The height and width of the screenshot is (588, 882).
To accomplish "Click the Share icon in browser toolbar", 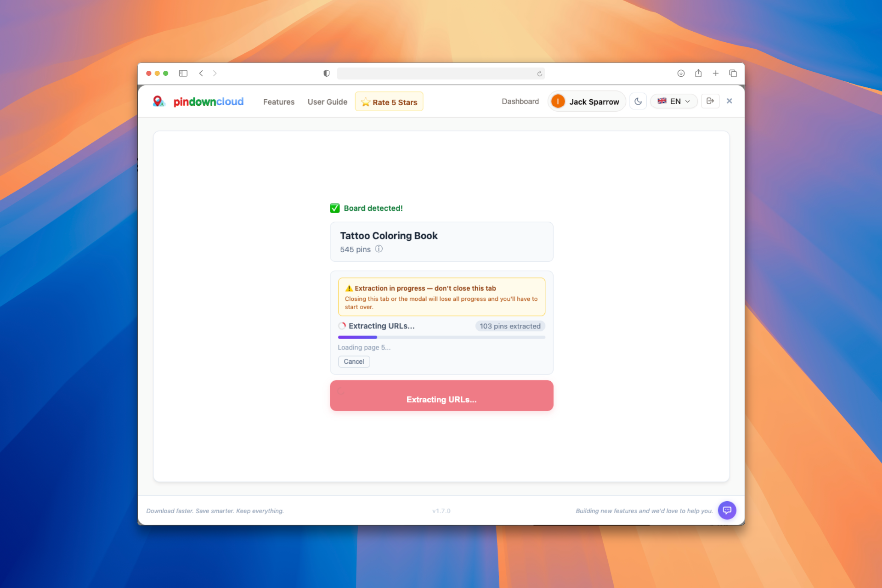I will point(698,73).
